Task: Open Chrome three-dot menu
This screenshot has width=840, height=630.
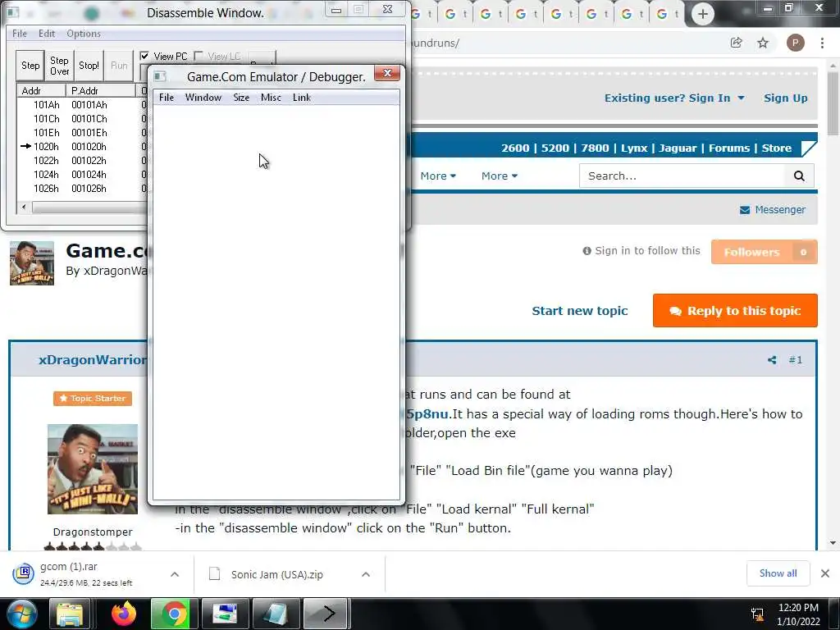Action: click(x=822, y=43)
